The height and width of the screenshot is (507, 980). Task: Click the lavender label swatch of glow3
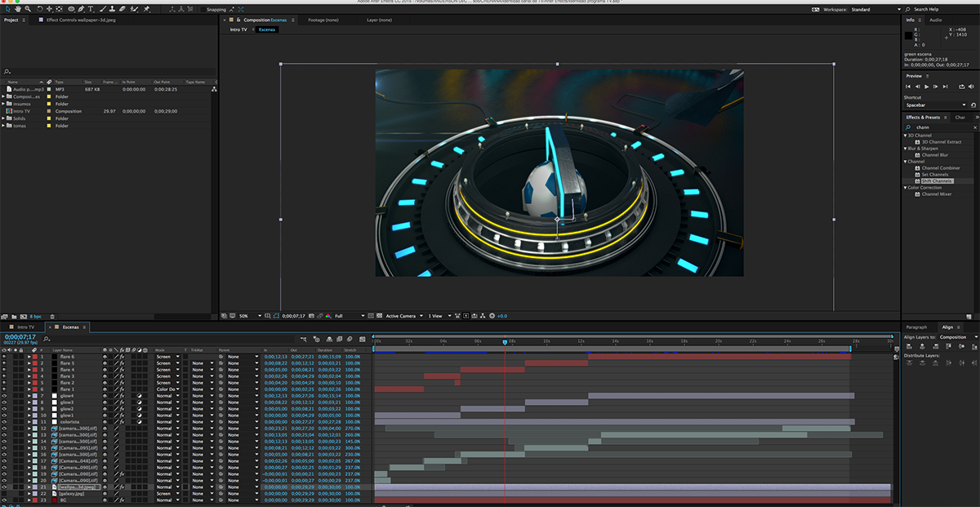click(34, 402)
